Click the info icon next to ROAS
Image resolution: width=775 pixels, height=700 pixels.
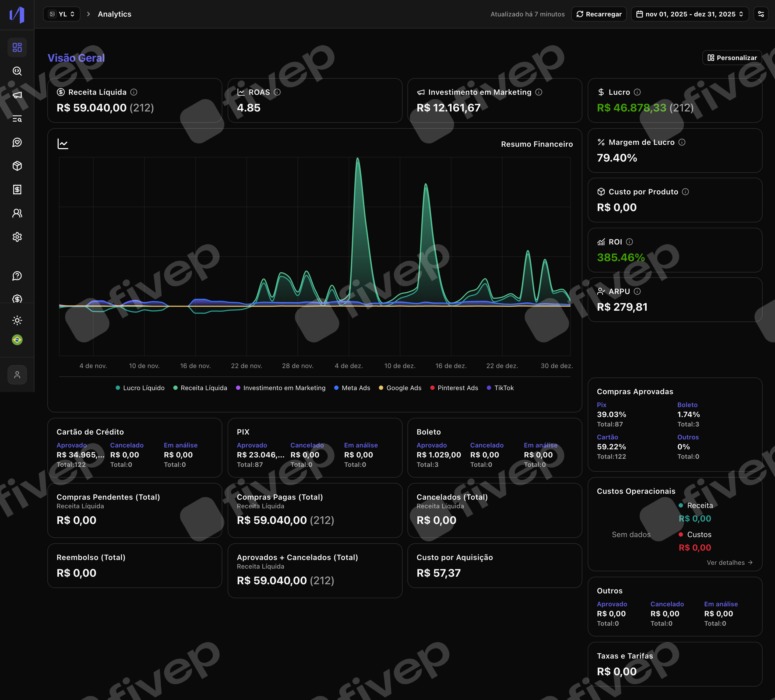click(x=277, y=92)
